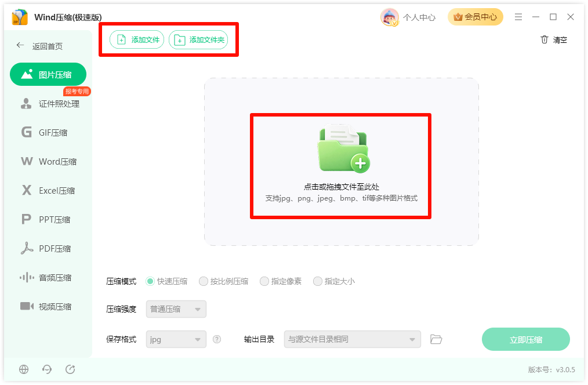The width and height of the screenshot is (588, 385).
Task: Select 快速压缩 compression mode
Action: coord(166,281)
